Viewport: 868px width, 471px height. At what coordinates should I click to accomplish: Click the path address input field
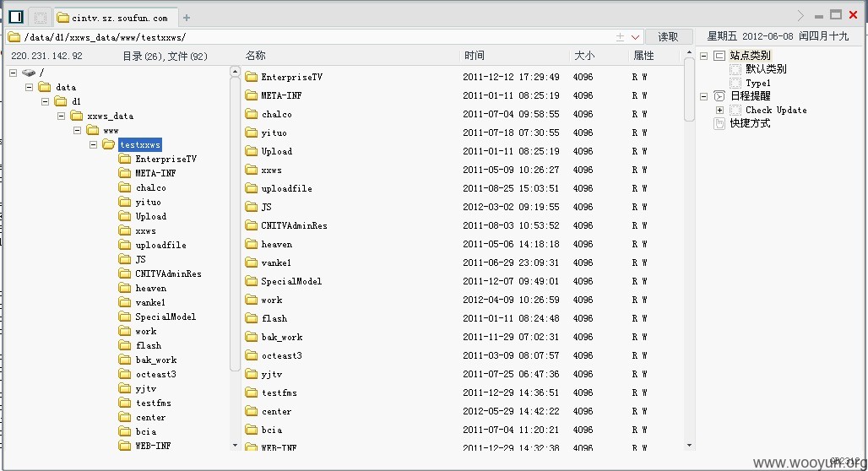pyautogui.click(x=316, y=37)
